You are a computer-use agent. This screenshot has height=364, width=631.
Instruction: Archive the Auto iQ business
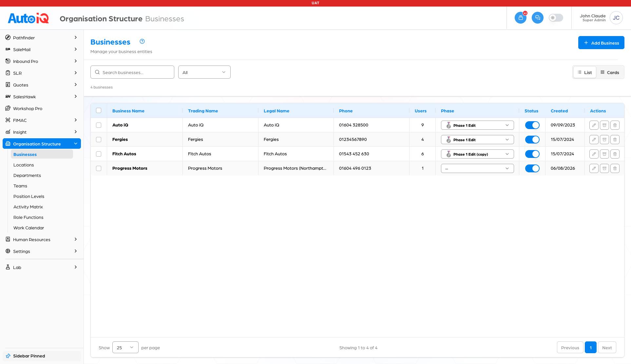pyautogui.click(x=604, y=125)
